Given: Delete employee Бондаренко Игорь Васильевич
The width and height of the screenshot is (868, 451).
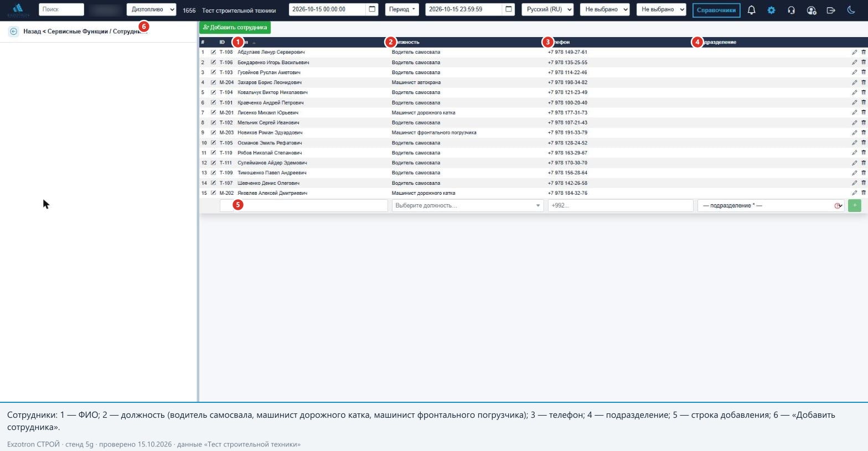Looking at the screenshot, I should (863, 63).
